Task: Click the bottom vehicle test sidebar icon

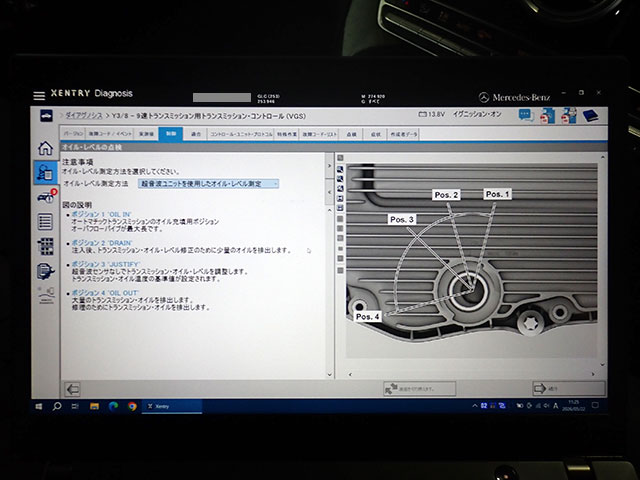Action: pyautogui.click(x=46, y=296)
